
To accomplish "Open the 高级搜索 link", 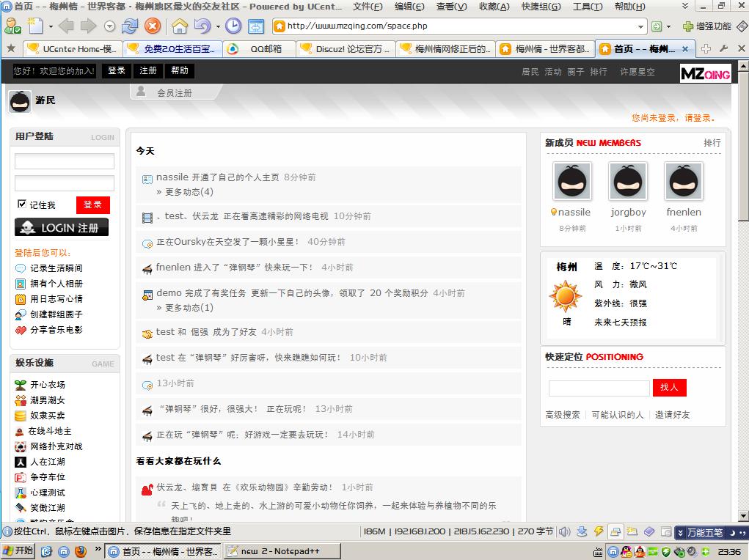I will point(563,414).
